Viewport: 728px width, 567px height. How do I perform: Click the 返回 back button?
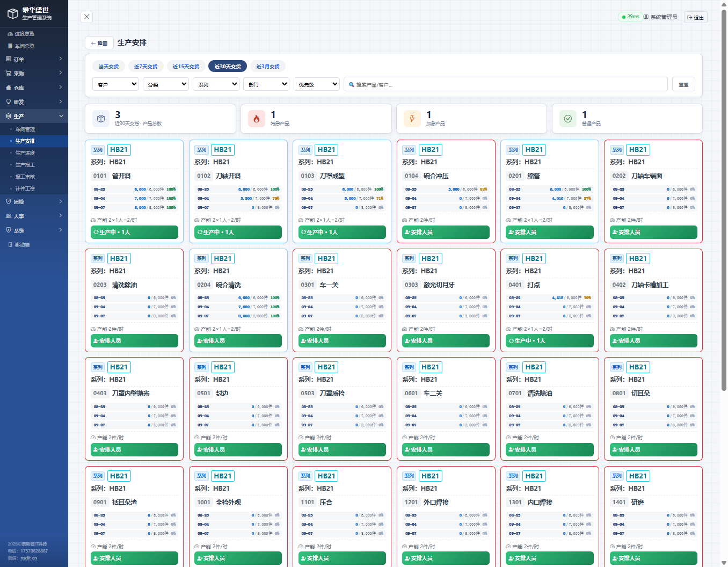(99, 43)
